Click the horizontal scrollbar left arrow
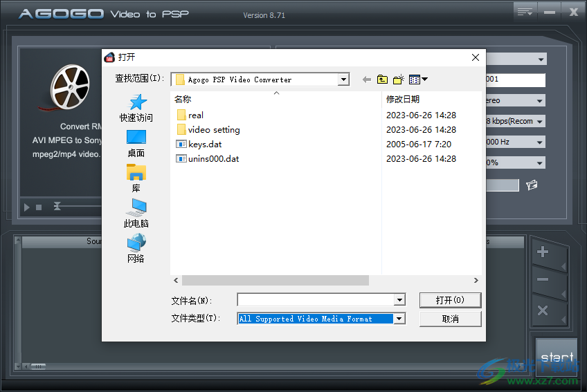The width and height of the screenshot is (587, 392). click(x=176, y=280)
